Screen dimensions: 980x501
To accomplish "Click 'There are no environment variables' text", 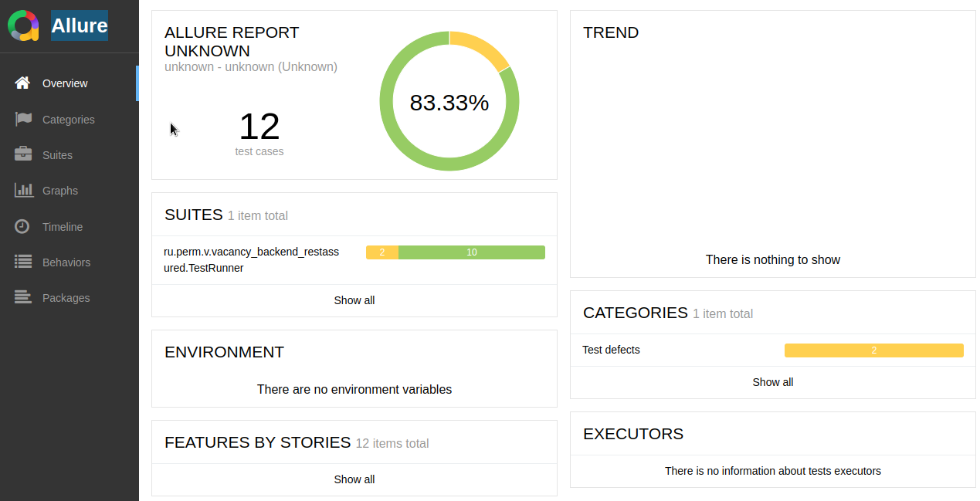I will [x=354, y=389].
